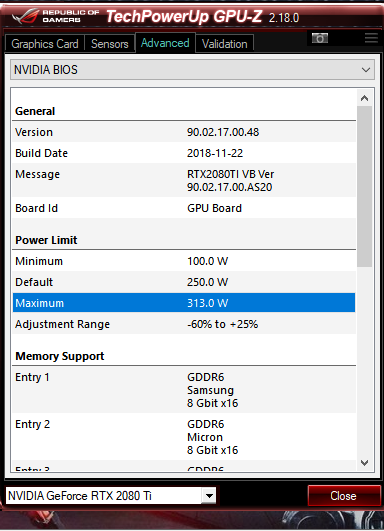Screen dimensions: 384x531
Task: Select the Build Date row
Action: 184,153
